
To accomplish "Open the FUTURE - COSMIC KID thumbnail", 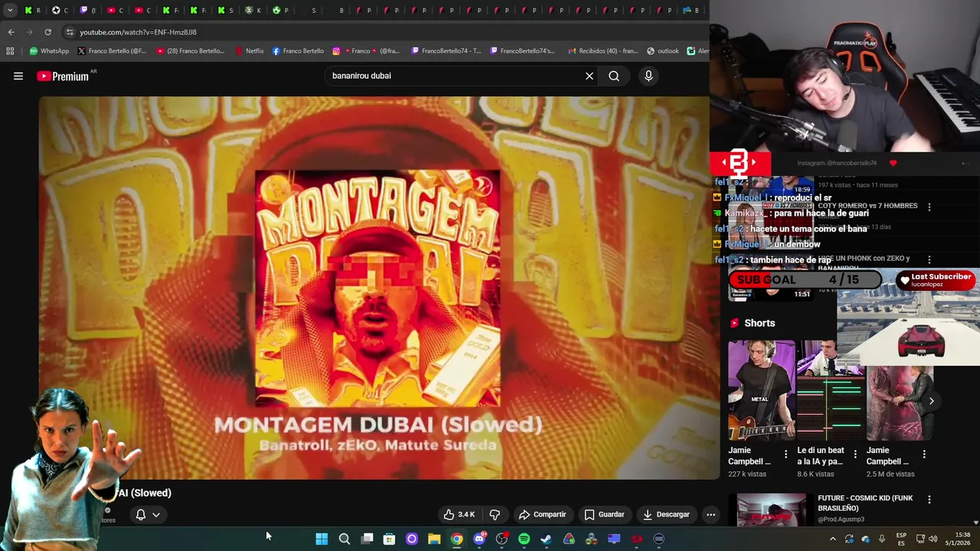I will click(772, 510).
